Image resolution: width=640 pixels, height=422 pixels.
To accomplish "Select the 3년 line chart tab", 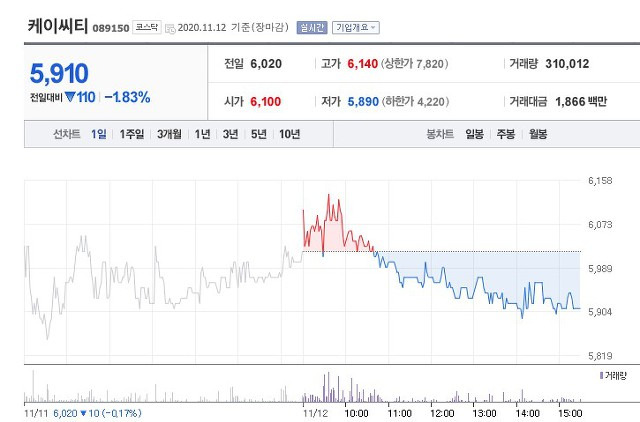I will pyautogui.click(x=231, y=134).
